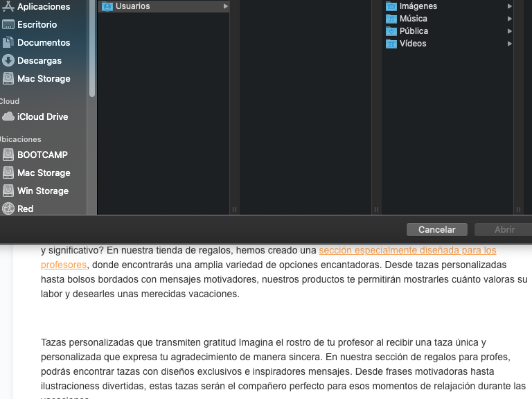Click the Cancelar button
532x399 pixels.
pos(436,229)
